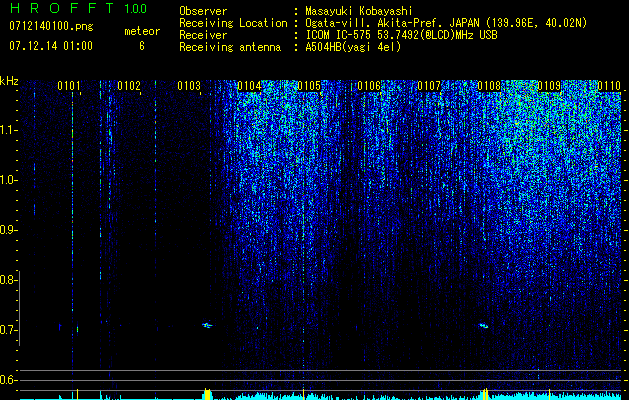The width and height of the screenshot is (629, 400).
Task: Click the 1.1 kHz axis tick label
Action: click(x=8, y=130)
